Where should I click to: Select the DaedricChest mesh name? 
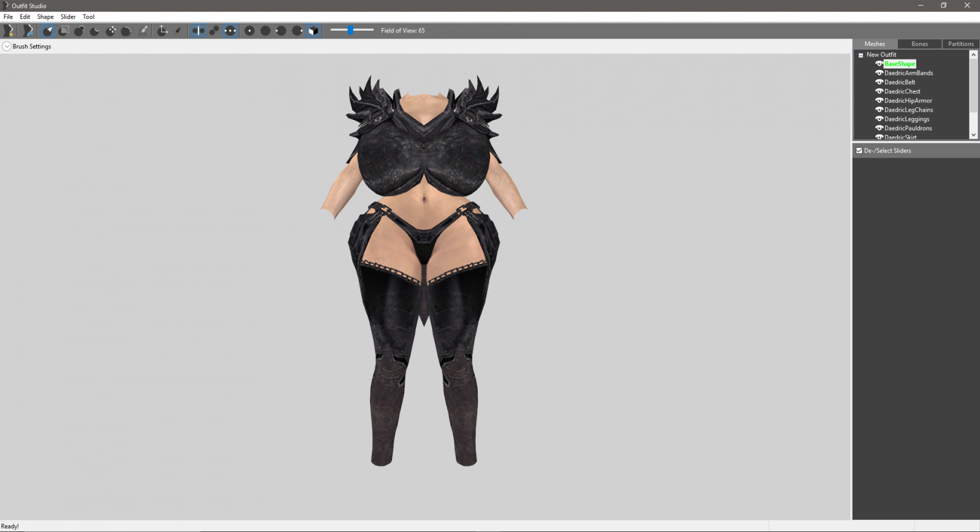902,91
